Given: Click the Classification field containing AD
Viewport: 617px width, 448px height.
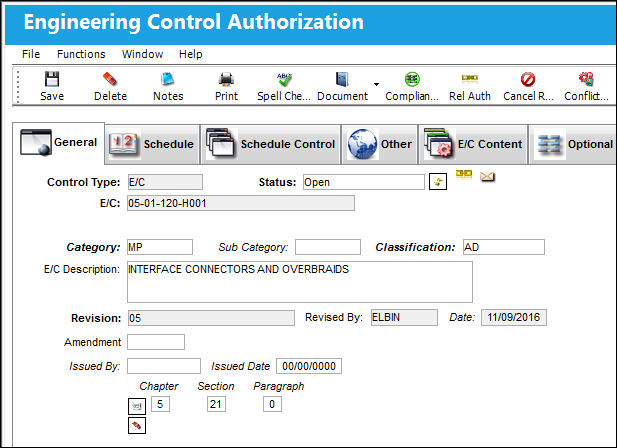Looking at the screenshot, I should pos(504,247).
